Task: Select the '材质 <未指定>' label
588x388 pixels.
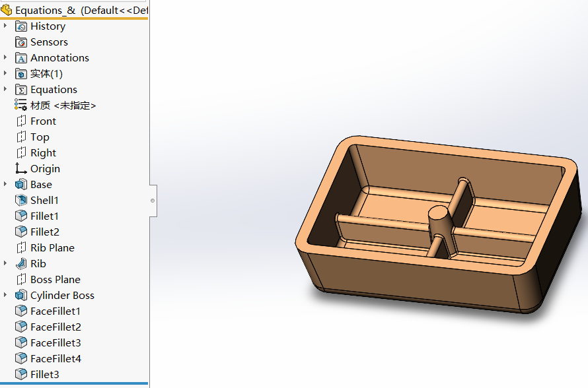Action: tap(63, 106)
